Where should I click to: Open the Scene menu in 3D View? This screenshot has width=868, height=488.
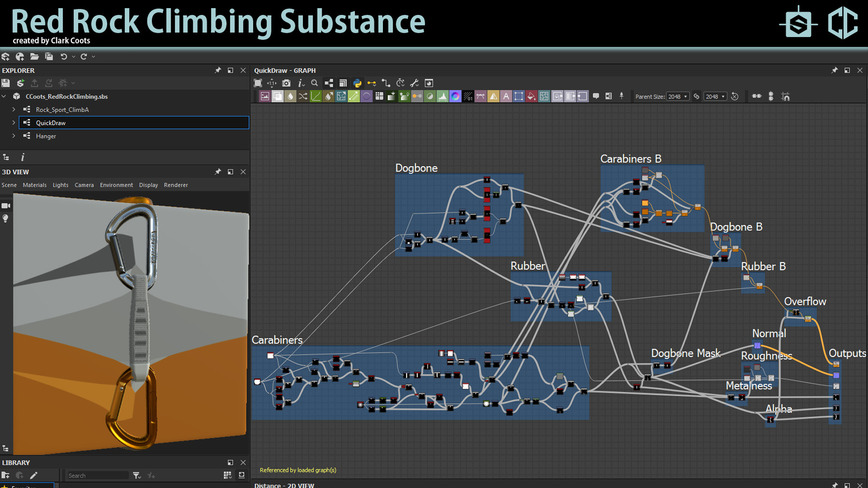tap(9, 185)
